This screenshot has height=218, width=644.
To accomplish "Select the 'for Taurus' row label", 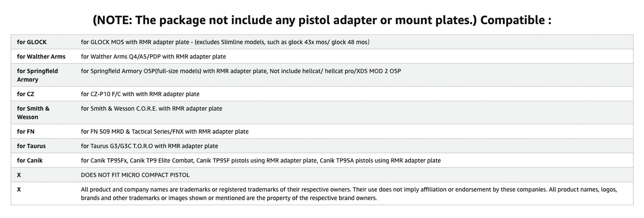I will (31, 146).
